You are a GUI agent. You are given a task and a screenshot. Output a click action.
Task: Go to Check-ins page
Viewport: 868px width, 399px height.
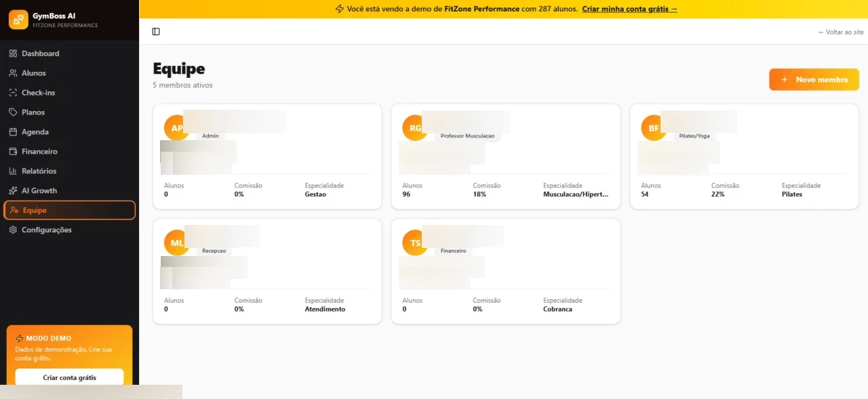[x=69, y=93]
